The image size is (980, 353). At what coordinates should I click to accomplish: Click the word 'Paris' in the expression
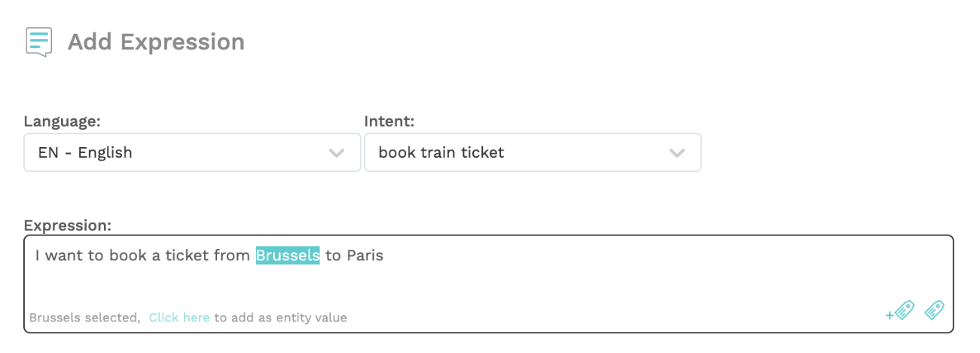(365, 256)
